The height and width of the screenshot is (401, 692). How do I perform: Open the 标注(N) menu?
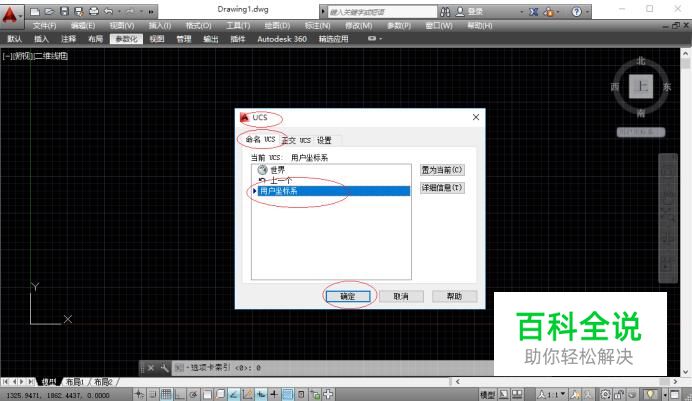coord(317,26)
